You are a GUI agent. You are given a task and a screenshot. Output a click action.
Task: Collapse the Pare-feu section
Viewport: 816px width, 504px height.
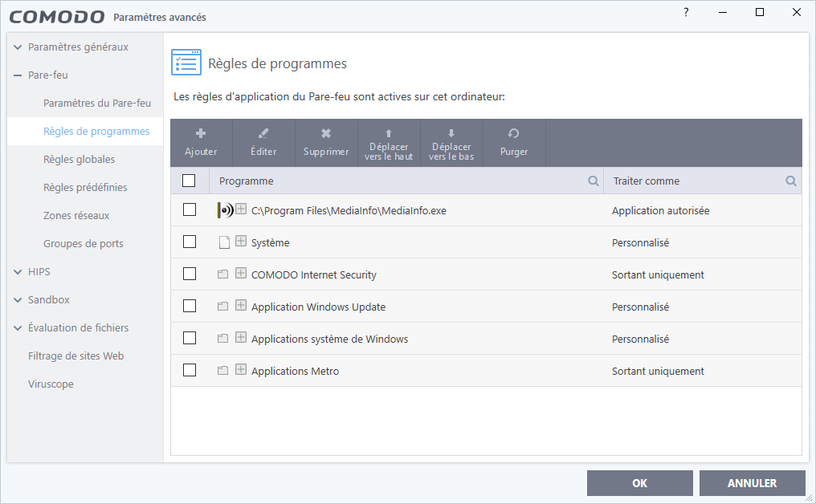click(18, 75)
